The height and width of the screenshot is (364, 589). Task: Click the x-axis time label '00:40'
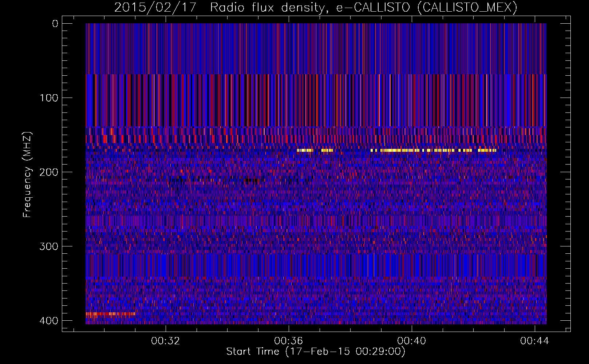pos(412,341)
